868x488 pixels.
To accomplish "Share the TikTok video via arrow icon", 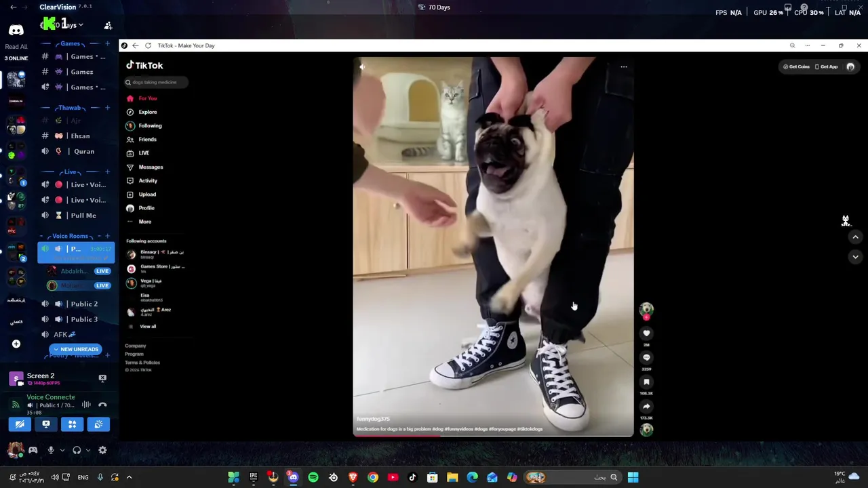I will click(646, 407).
